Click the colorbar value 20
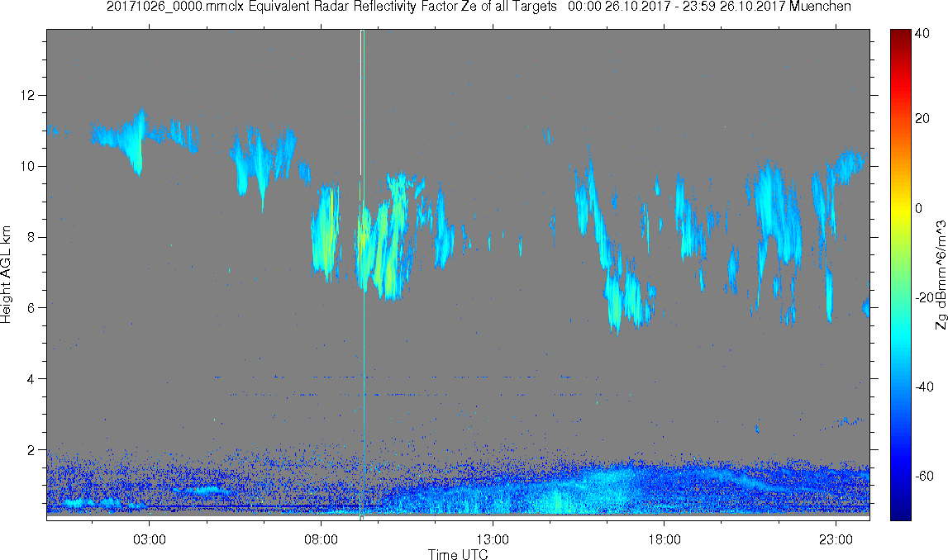 [x=922, y=118]
